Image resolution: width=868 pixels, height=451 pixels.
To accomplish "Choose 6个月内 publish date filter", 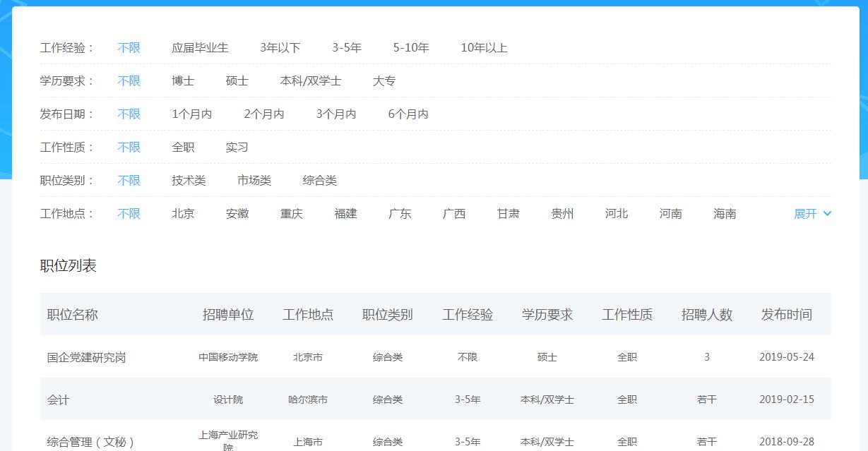I will [x=408, y=114].
